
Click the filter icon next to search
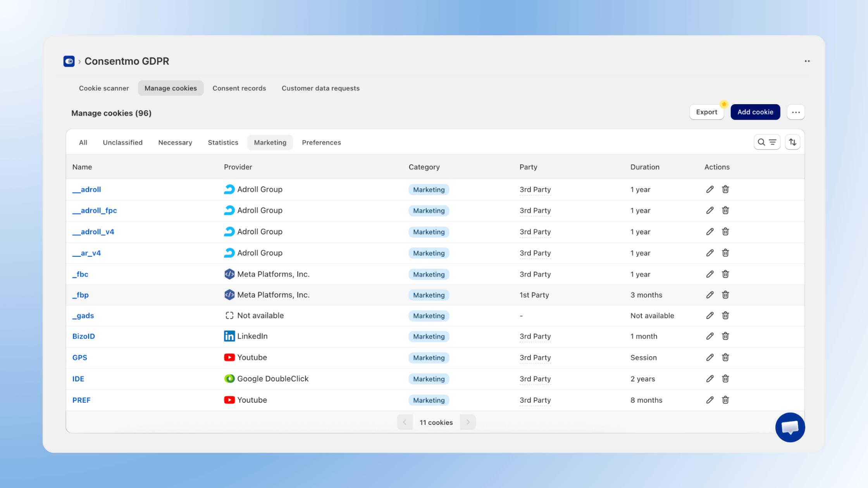773,142
